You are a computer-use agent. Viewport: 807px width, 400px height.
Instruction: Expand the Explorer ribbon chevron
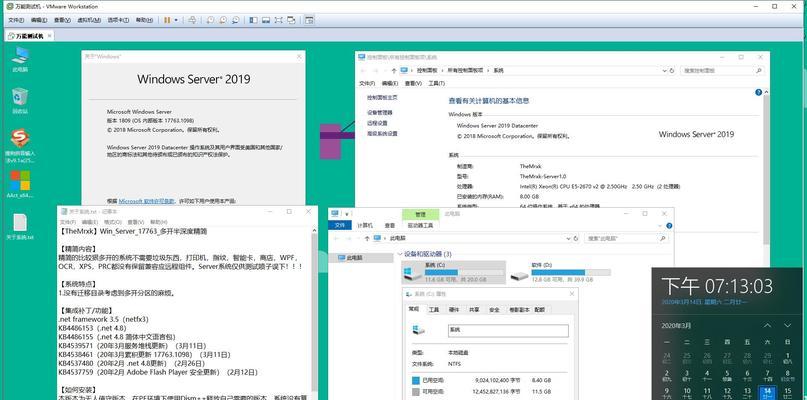(x=660, y=225)
